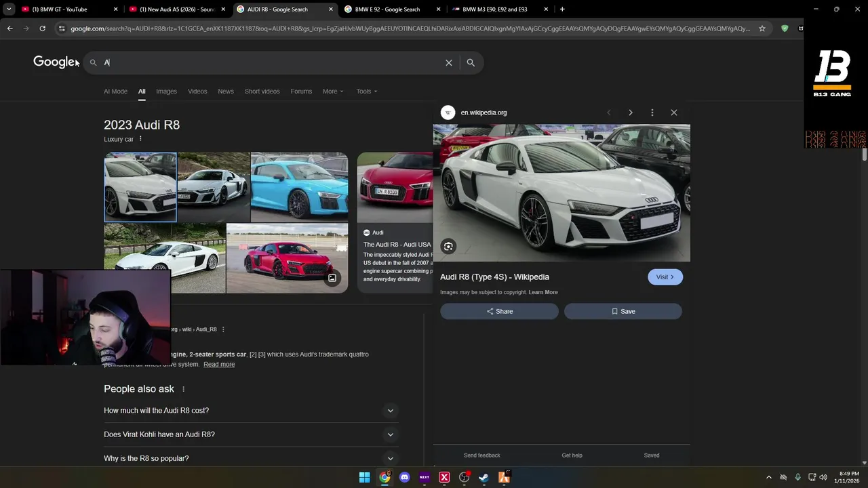Screen dimensions: 868x488
Task: Open The Audi R8 - Audi USA result
Action: click(397, 244)
